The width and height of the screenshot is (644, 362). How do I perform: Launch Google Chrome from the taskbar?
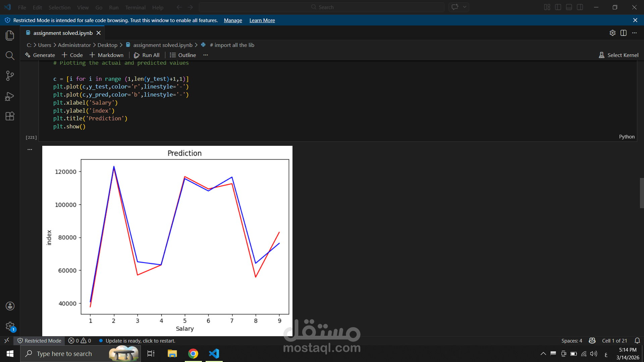point(193,353)
